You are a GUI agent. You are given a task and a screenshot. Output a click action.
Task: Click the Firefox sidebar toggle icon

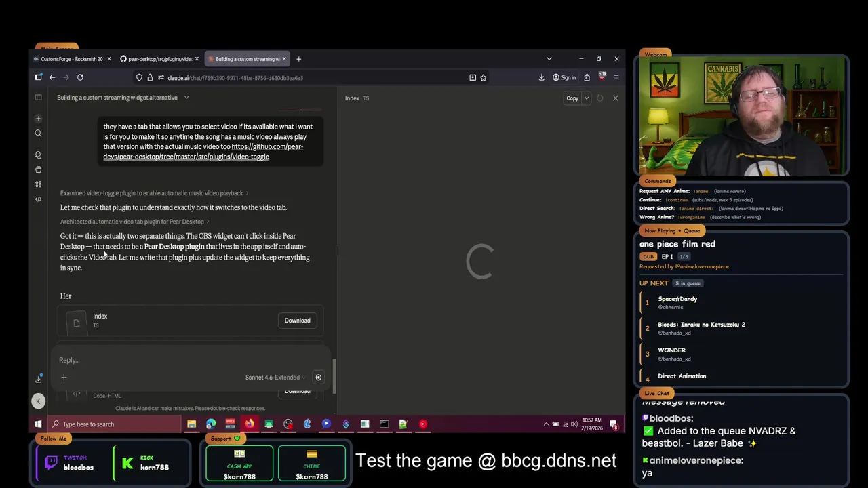click(39, 77)
